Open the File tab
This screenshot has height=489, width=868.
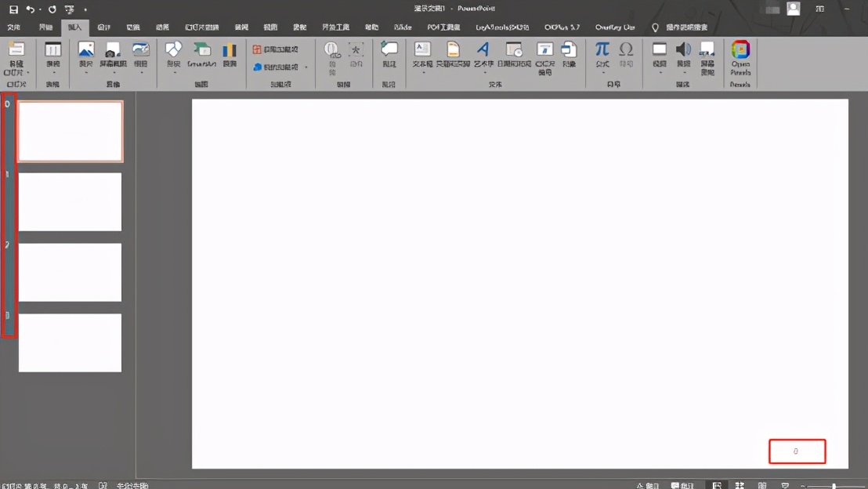(x=14, y=27)
